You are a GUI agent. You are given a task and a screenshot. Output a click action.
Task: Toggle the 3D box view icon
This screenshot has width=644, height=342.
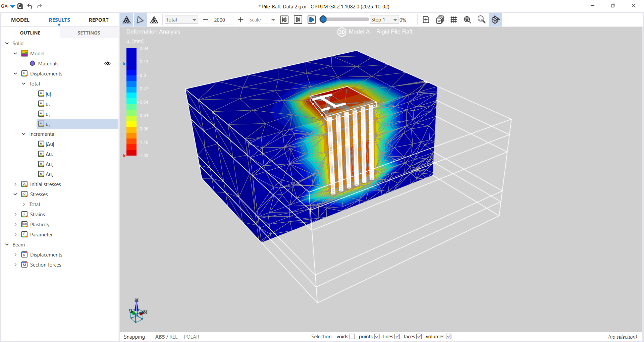pyautogui.click(x=495, y=20)
